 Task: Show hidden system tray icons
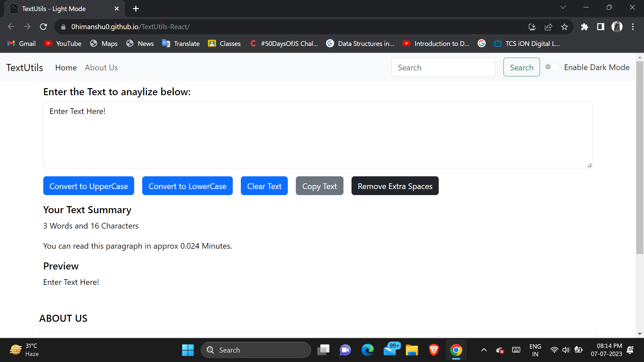(x=484, y=350)
